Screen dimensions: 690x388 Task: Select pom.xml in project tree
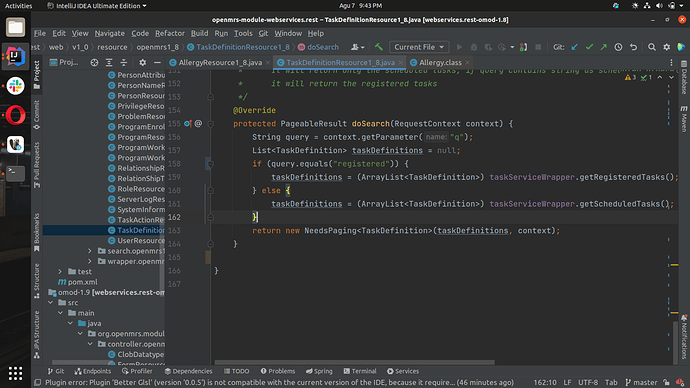click(x=78, y=282)
